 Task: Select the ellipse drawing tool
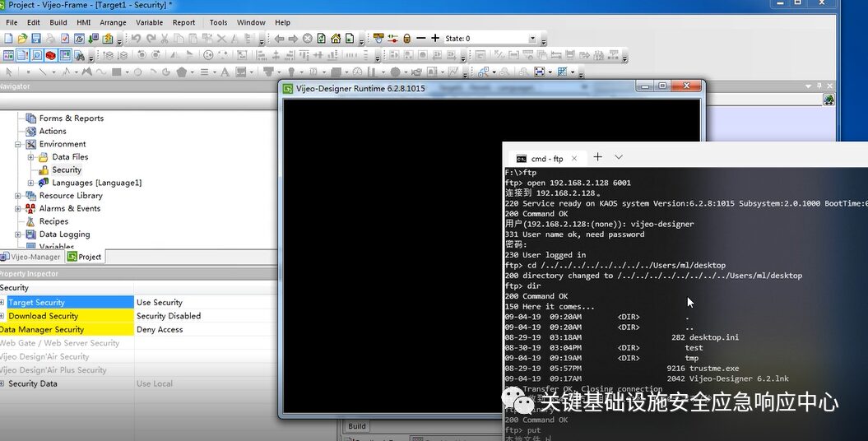tap(138, 72)
